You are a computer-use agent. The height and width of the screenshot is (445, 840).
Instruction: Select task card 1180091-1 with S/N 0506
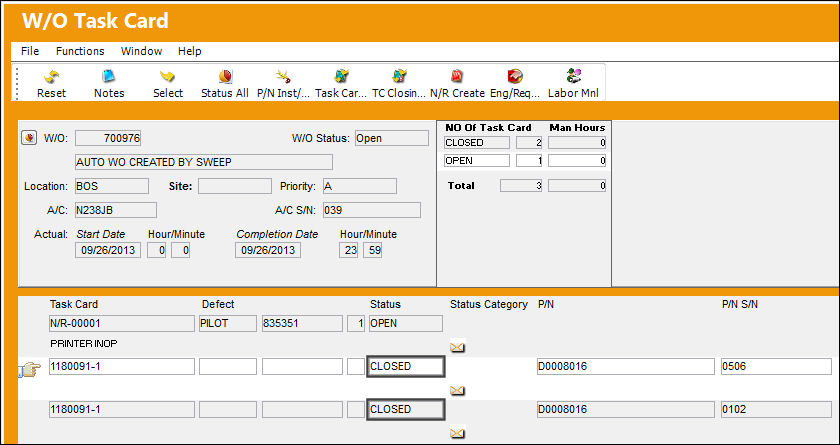click(x=122, y=367)
